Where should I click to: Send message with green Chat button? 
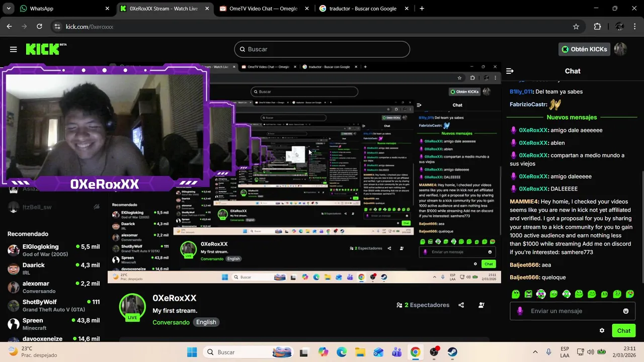(623, 330)
